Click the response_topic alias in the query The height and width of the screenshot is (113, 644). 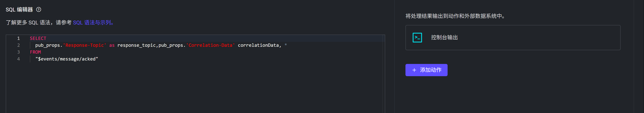136,45
